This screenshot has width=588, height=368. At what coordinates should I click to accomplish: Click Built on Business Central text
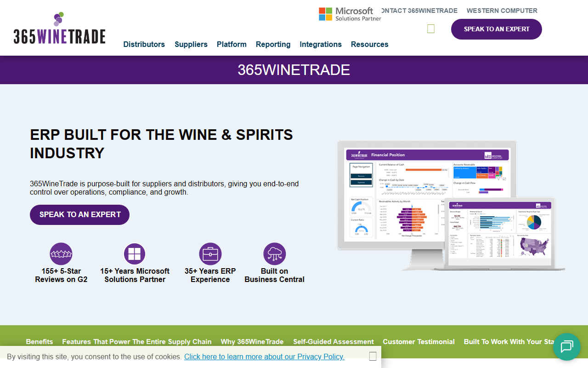(275, 275)
